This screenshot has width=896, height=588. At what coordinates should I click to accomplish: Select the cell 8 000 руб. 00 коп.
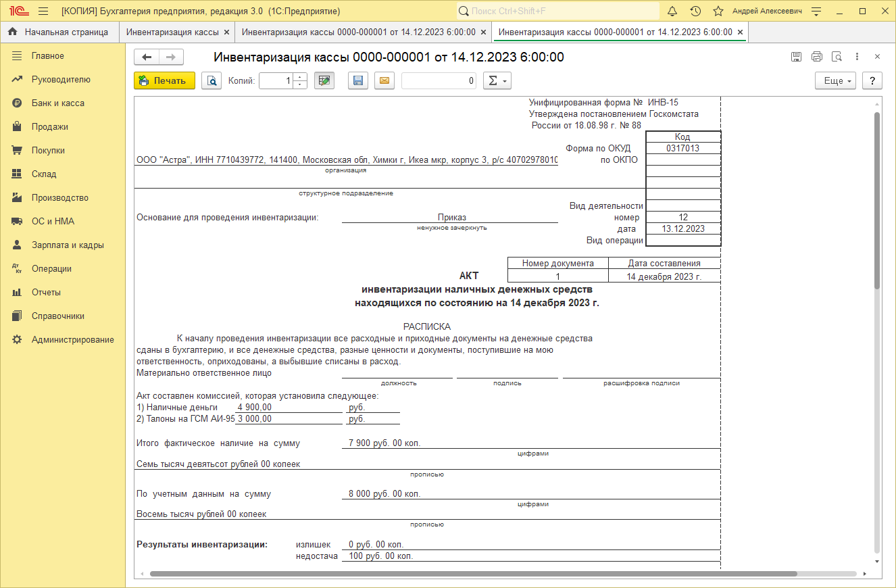pos(531,494)
